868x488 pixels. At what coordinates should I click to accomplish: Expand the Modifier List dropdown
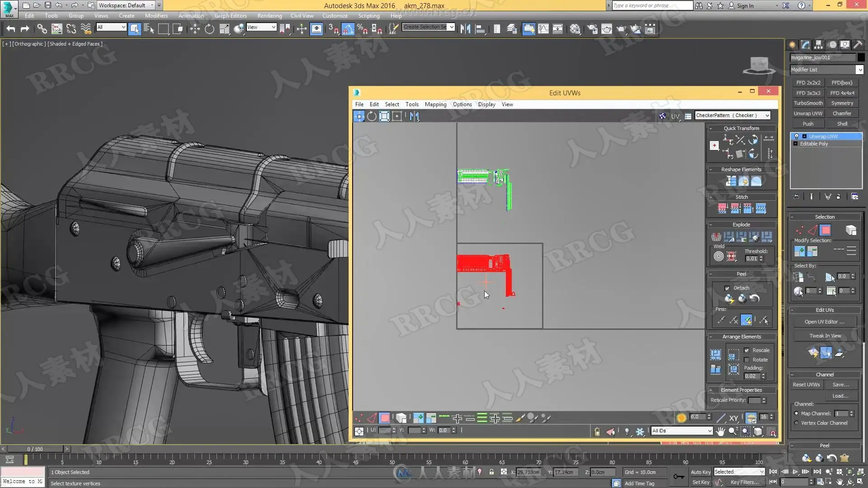859,70
